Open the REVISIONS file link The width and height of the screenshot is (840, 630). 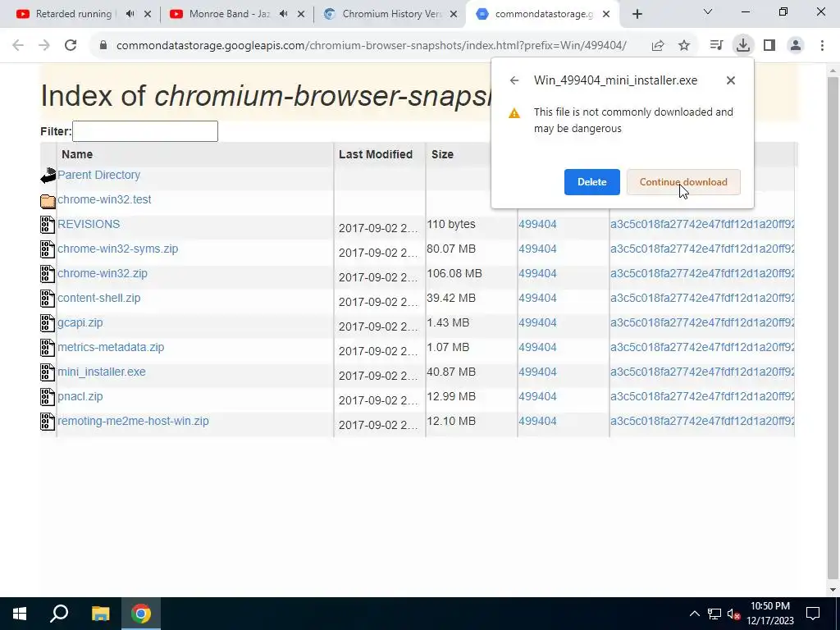[x=89, y=225]
